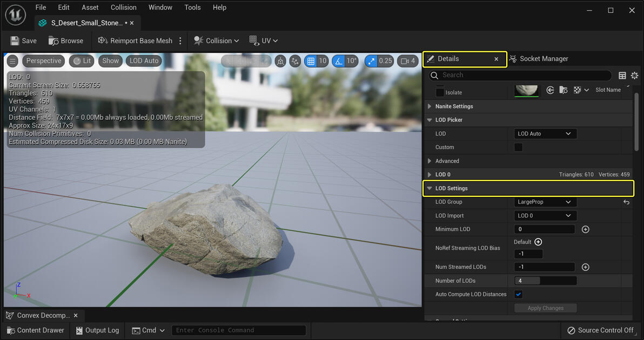The height and width of the screenshot is (340, 644).
Task: Open camera speed setting
Action: 408,61
